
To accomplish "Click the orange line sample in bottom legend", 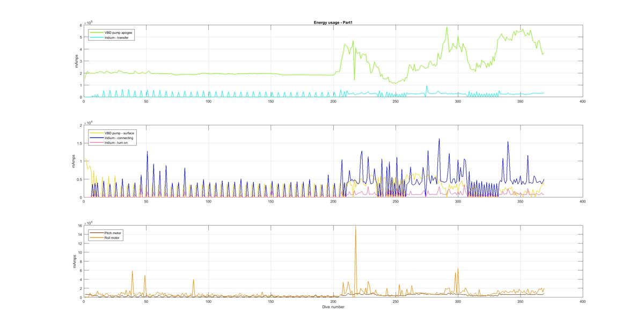I will coord(97,237).
